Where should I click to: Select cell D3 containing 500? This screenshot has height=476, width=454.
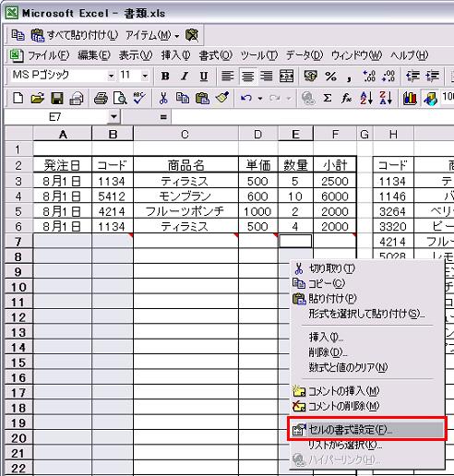[257, 181]
